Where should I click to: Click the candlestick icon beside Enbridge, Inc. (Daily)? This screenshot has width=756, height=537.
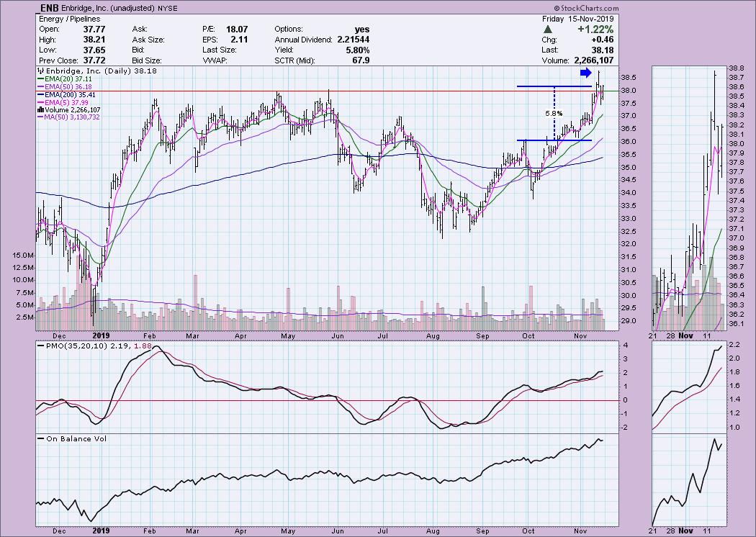[39, 71]
